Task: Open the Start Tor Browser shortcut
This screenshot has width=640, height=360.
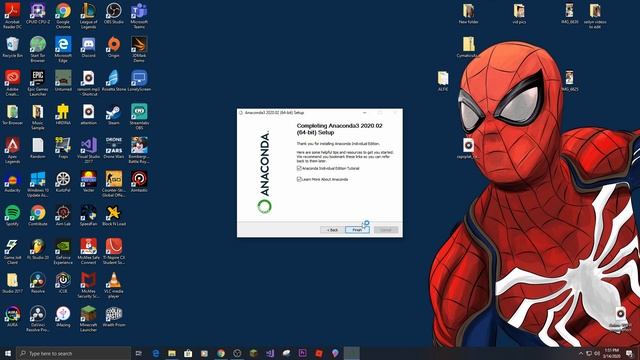Action: coord(38,49)
